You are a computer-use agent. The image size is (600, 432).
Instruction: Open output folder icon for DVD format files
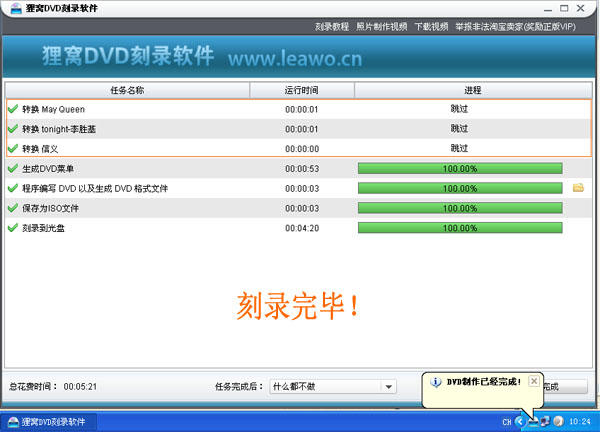tap(578, 187)
